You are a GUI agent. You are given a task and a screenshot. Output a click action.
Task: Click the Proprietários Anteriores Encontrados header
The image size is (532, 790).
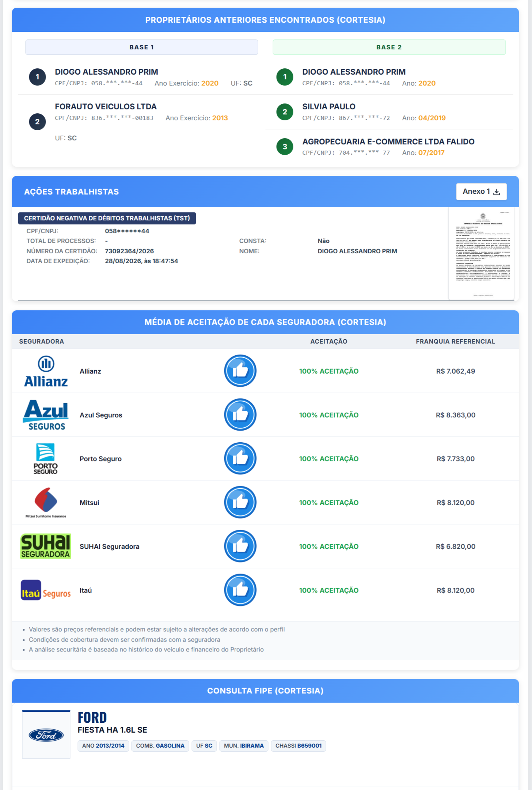coord(265,20)
